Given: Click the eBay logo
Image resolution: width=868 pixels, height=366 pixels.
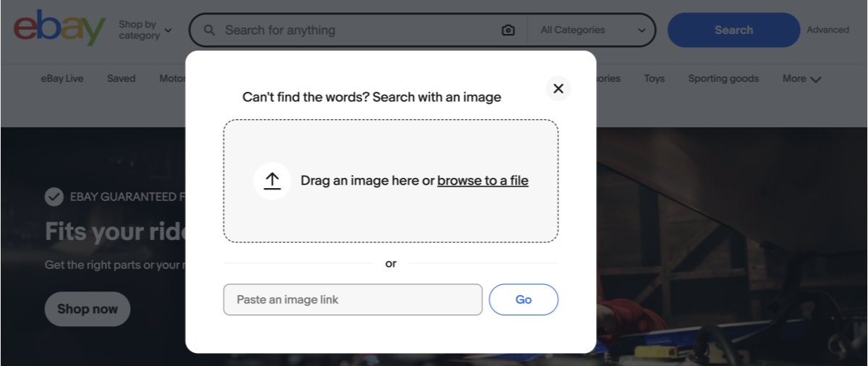Looking at the screenshot, I should coord(59,29).
